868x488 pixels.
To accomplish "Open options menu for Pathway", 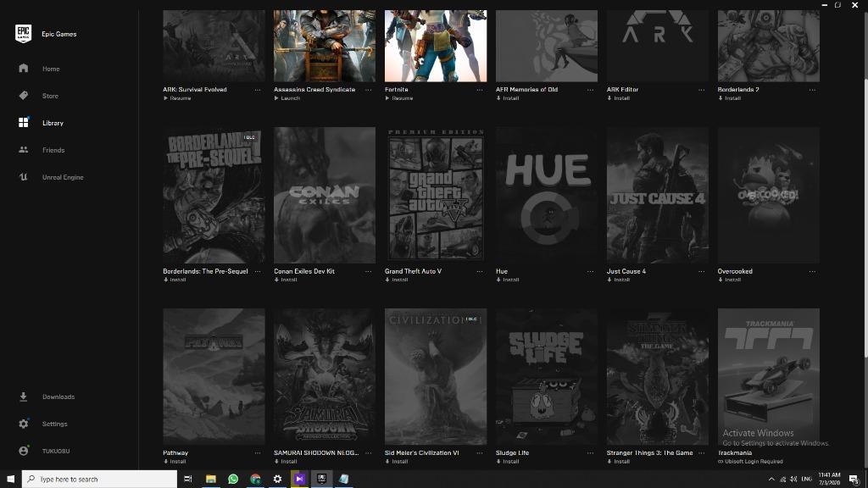I will [x=258, y=453].
